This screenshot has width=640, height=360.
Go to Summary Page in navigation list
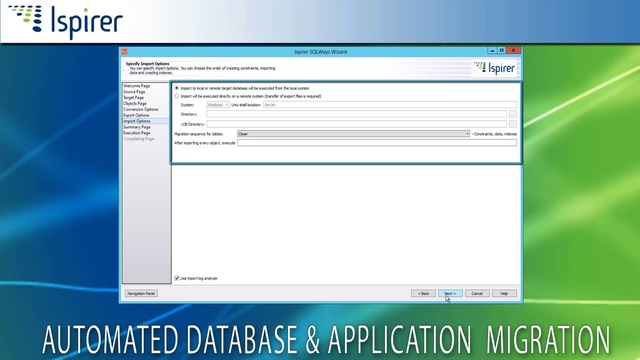(137, 127)
